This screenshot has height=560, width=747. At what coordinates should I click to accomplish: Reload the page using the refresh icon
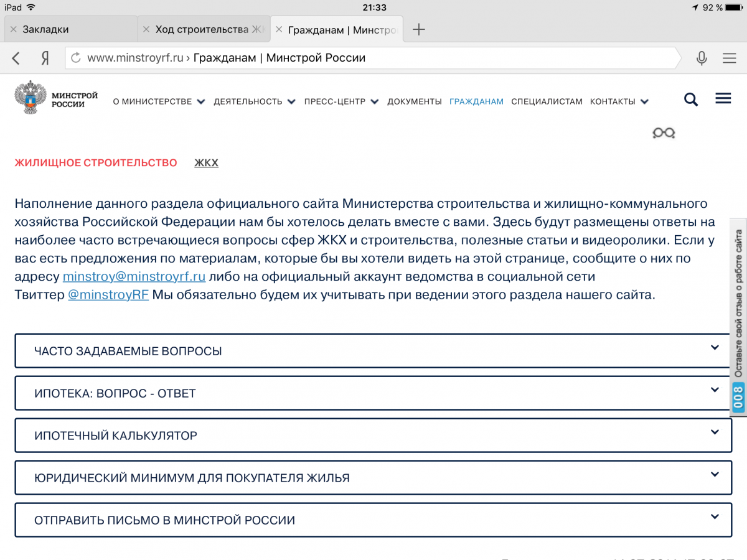[x=76, y=58]
